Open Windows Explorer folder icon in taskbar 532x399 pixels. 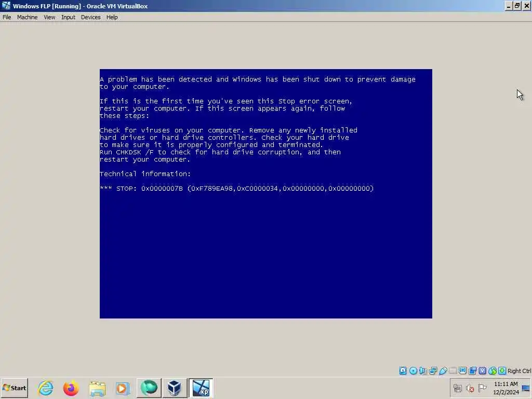[x=97, y=388]
